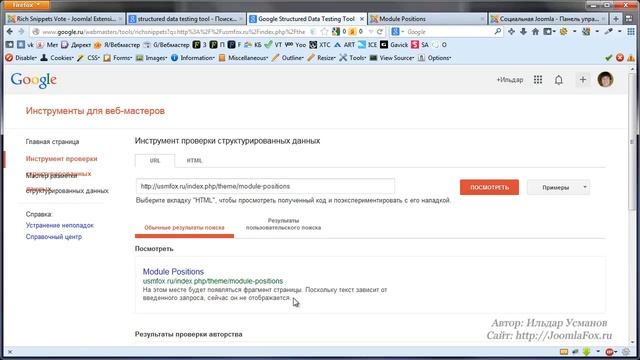Open the Gavick bookmark
This screenshot has width=640, height=360.
point(394,45)
